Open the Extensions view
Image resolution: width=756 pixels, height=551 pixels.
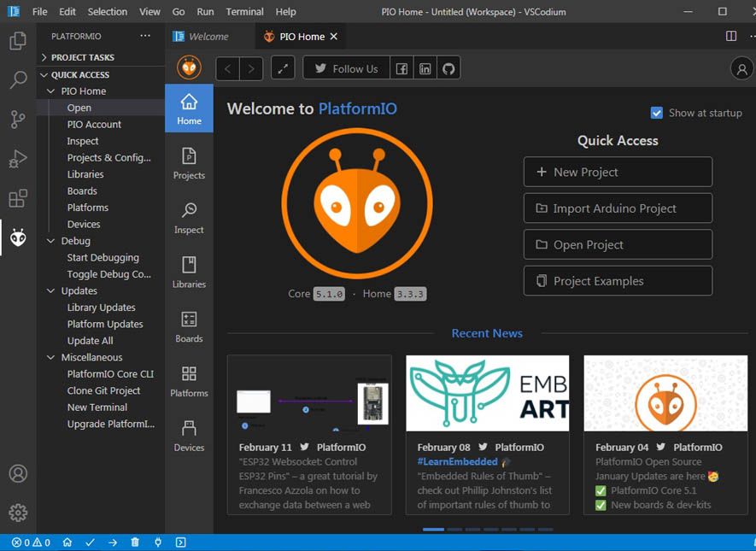(18, 198)
